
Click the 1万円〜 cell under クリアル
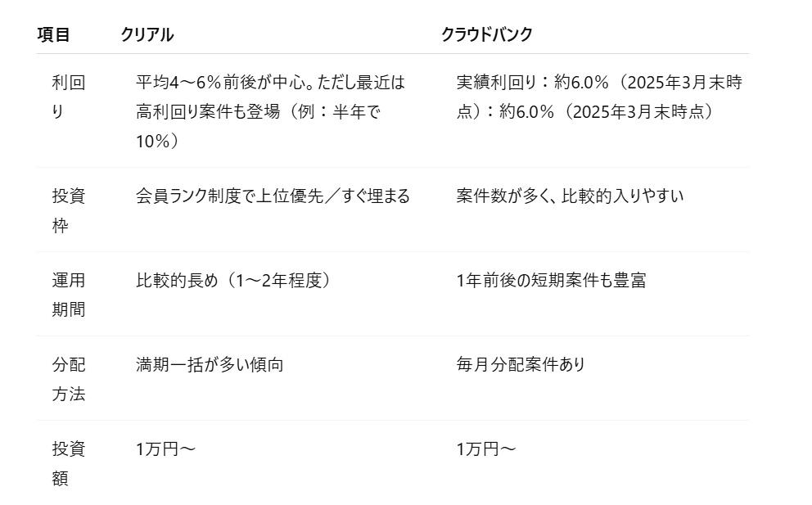[x=165, y=449]
